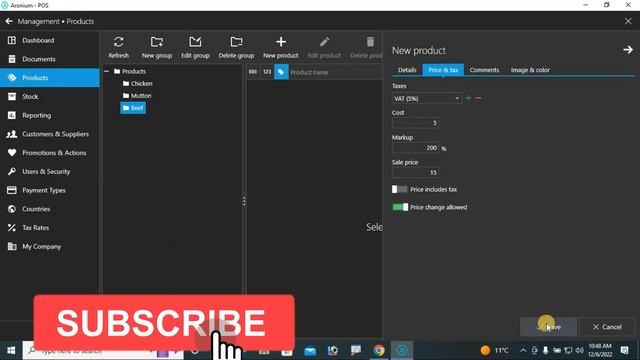Viewport: 640px width, 360px height.
Task: Click the Documents icon in sidebar
Action: 12,59
